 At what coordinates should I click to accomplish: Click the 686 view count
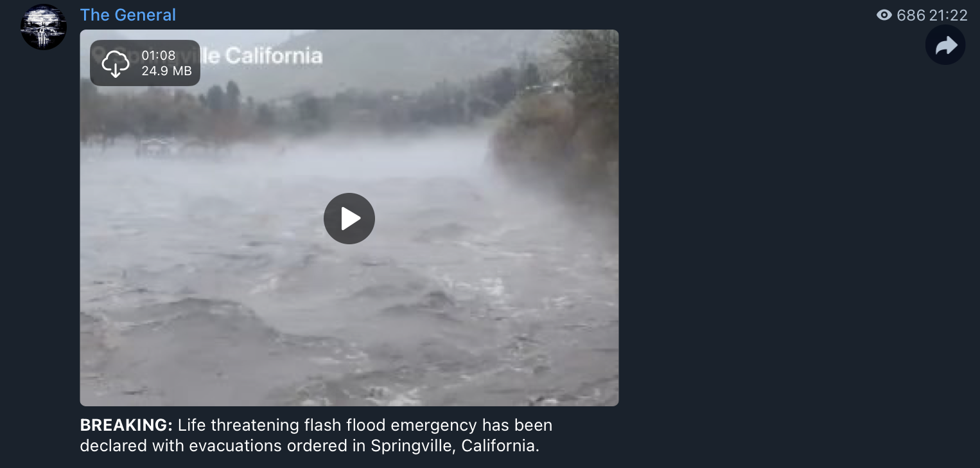click(x=911, y=15)
